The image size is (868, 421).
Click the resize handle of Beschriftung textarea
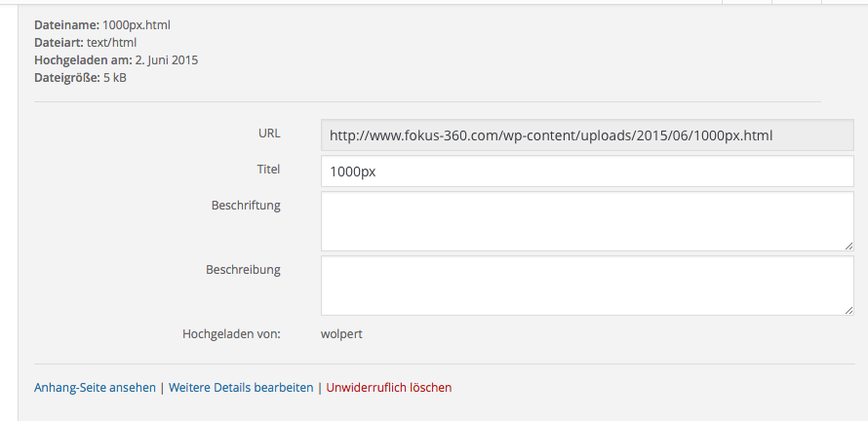tap(848, 245)
